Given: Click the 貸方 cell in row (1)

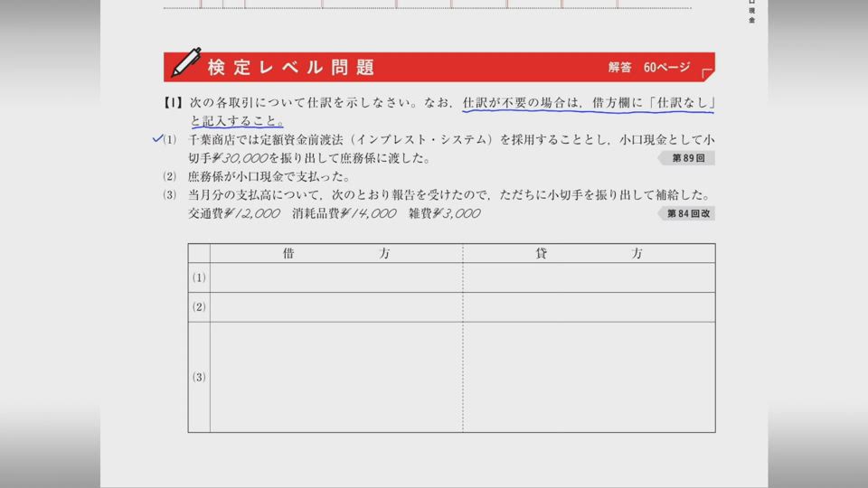Looking at the screenshot, I should (589, 277).
